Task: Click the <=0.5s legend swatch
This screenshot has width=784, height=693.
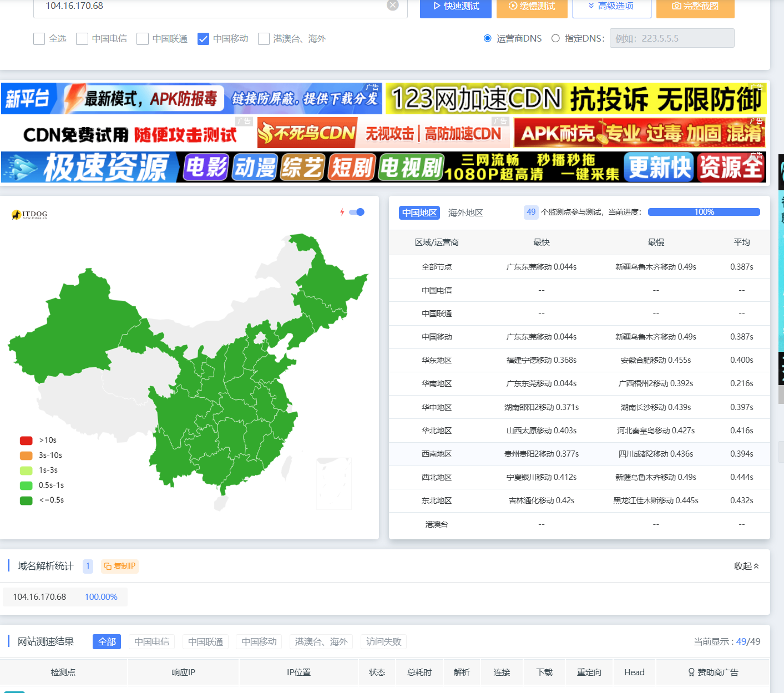Action: (26, 500)
